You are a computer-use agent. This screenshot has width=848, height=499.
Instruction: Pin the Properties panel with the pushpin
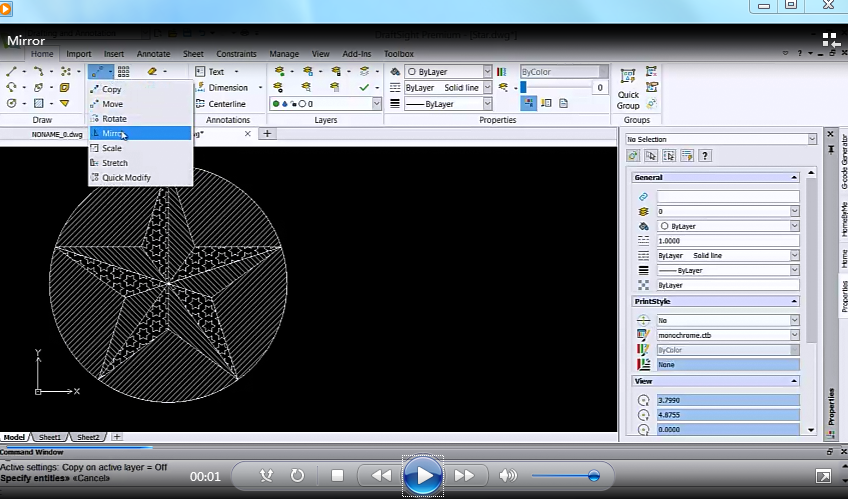[830, 147]
